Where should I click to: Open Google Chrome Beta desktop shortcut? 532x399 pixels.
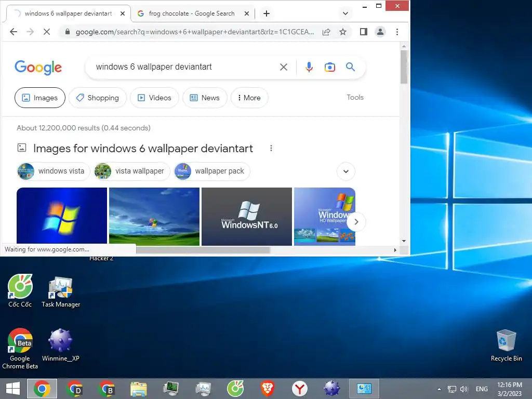pos(20,349)
